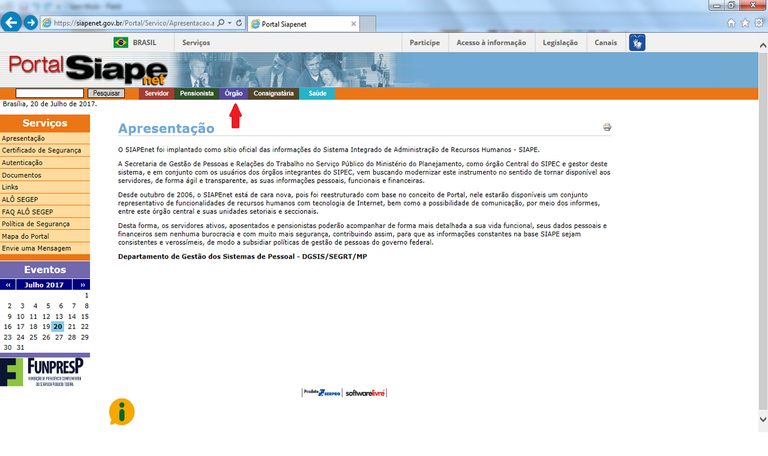Image resolution: width=768 pixels, height=456 pixels.
Task: Click the browser forward arrow button
Action: pyautogui.click(x=31, y=23)
